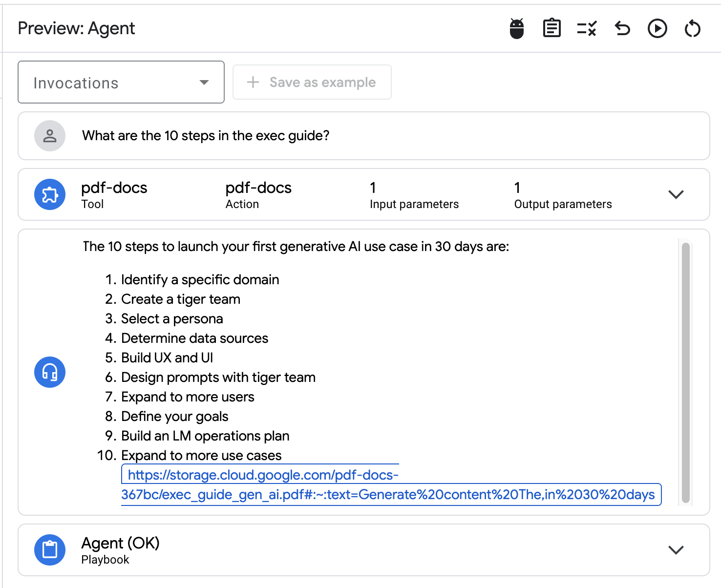
Task: Open the clipboard notes icon in header
Action: coord(551,29)
